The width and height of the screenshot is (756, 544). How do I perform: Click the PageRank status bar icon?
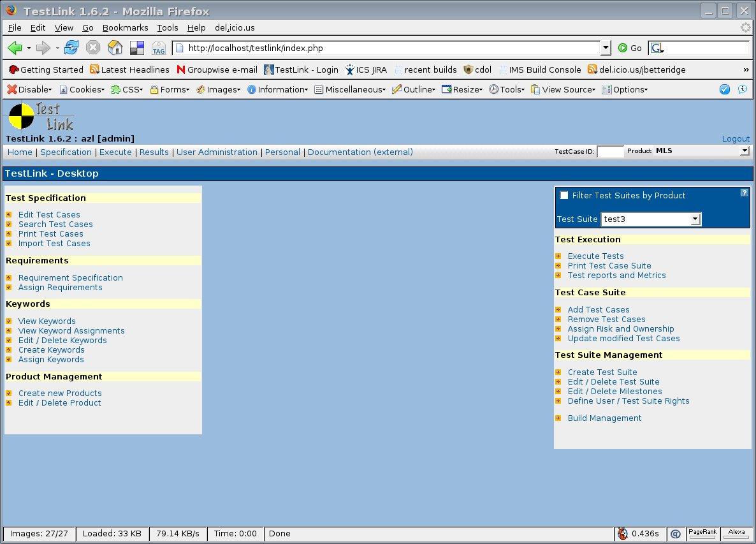click(x=702, y=533)
